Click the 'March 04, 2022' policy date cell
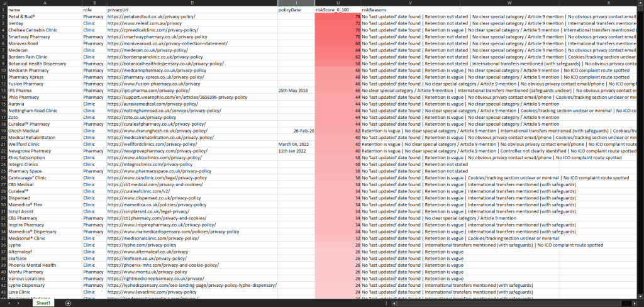The height and width of the screenshot is (307, 644). pyautogui.click(x=296, y=144)
